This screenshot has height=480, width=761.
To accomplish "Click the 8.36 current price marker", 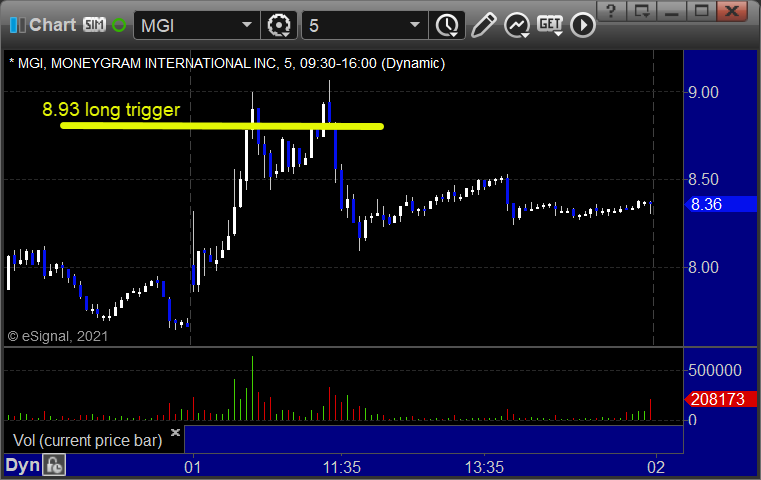I will coord(720,204).
